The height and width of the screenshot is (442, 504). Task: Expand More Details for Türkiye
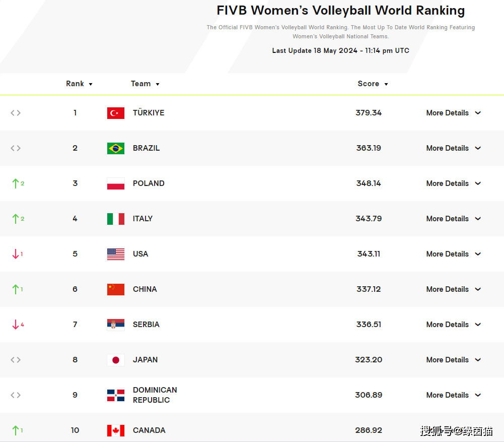tap(454, 113)
